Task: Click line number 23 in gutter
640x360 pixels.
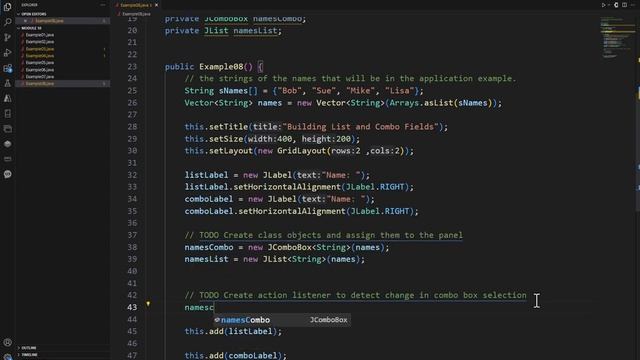Action: (132, 67)
